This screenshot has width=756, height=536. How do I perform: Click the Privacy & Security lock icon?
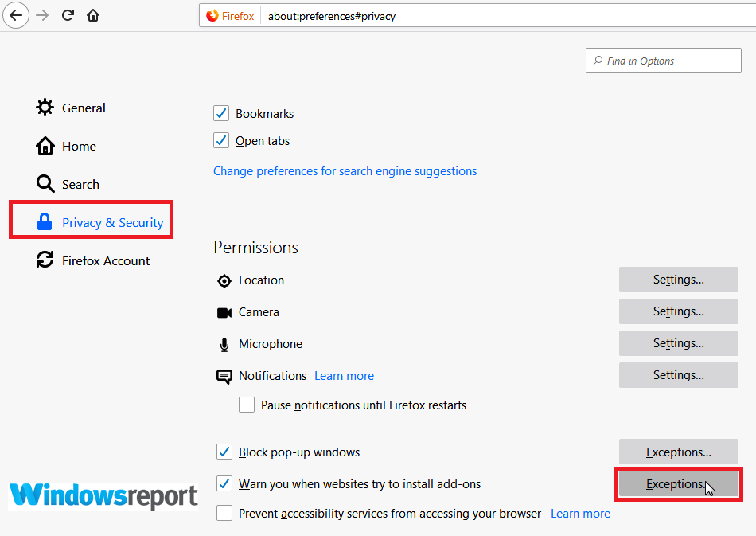point(45,222)
